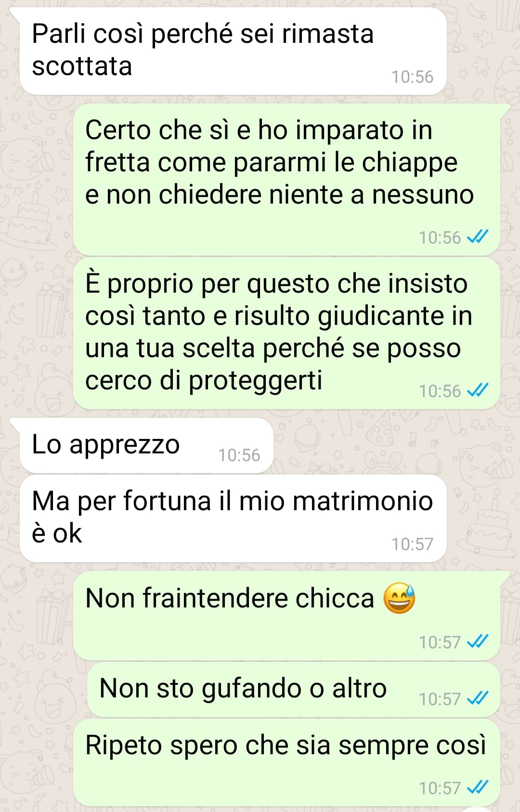The height and width of the screenshot is (812, 520).
Task: Tap the read receipt on 'Ripeto spero' message
Action: 478,787
